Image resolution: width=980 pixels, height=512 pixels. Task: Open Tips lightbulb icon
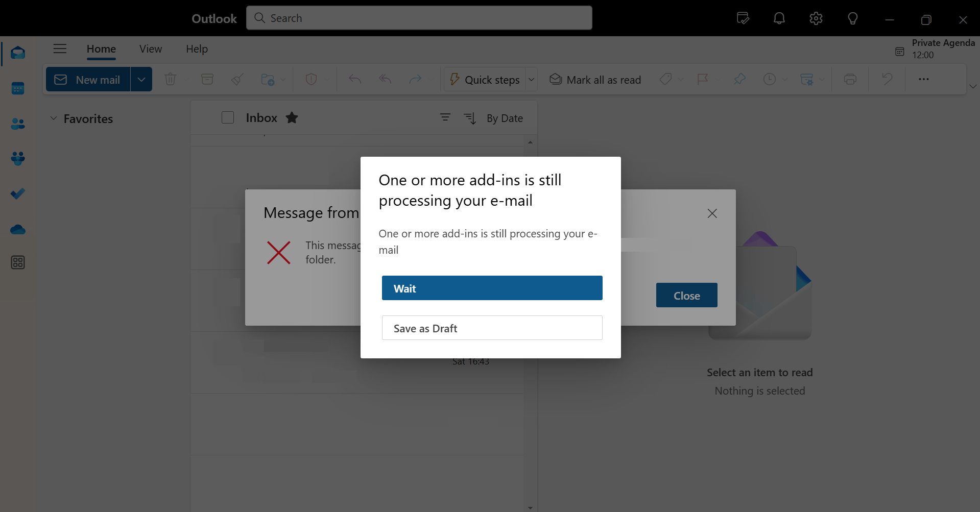coord(852,18)
